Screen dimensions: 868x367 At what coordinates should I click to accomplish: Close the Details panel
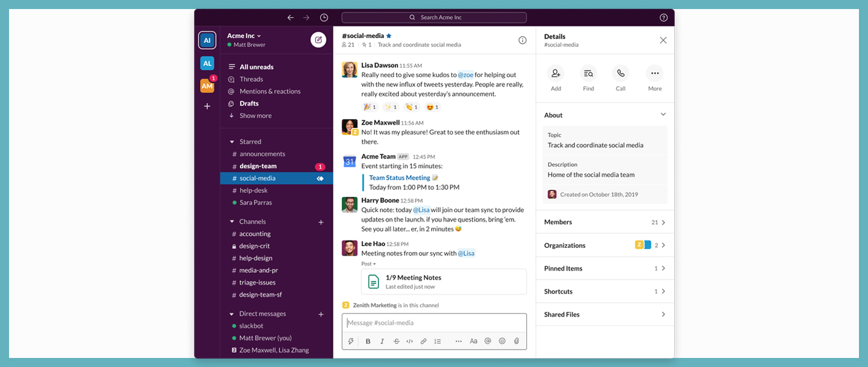[663, 40]
